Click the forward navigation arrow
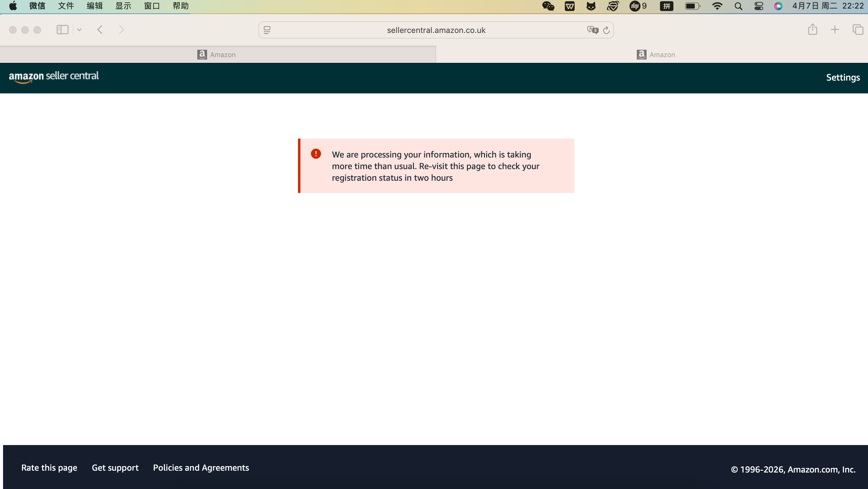The width and height of the screenshot is (868, 489). point(122,30)
